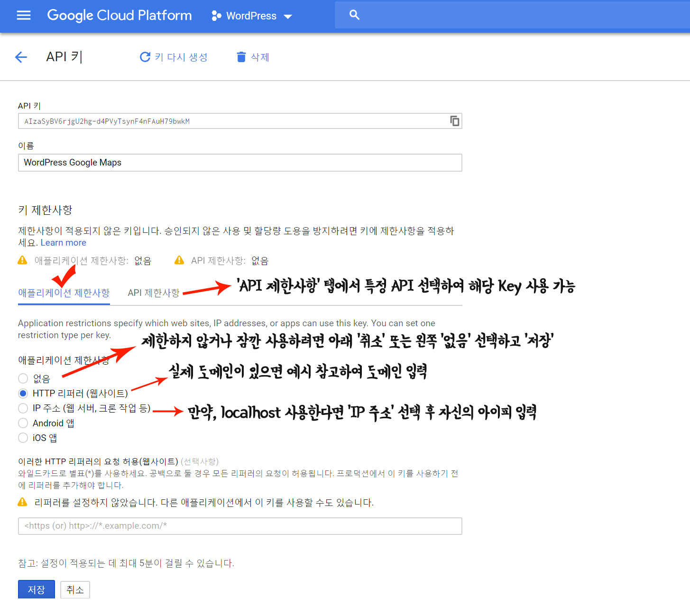Click the top search bar field
Viewport: 690px width, 616px height.
[x=512, y=15]
